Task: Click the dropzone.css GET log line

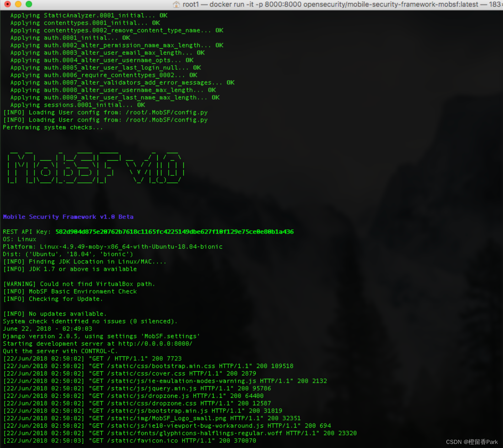Action: (x=137, y=403)
